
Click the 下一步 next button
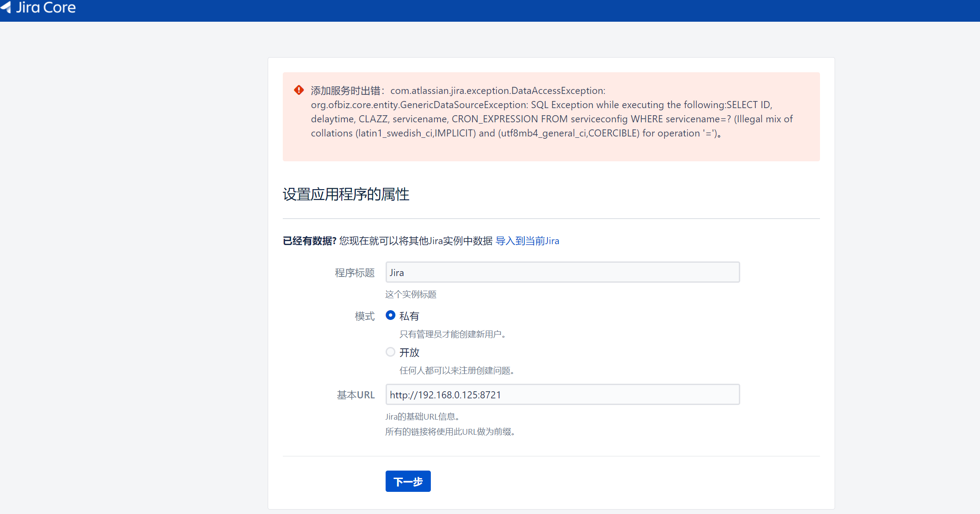tap(408, 481)
